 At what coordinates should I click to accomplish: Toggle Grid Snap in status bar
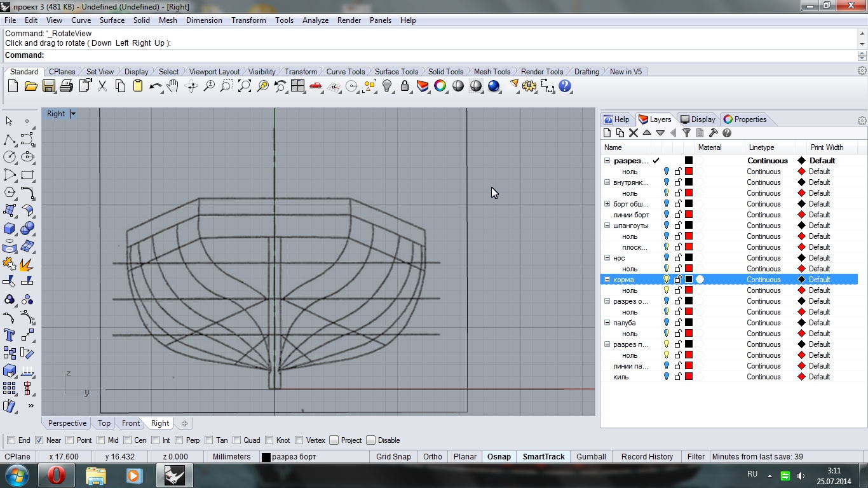click(x=393, y=456)
